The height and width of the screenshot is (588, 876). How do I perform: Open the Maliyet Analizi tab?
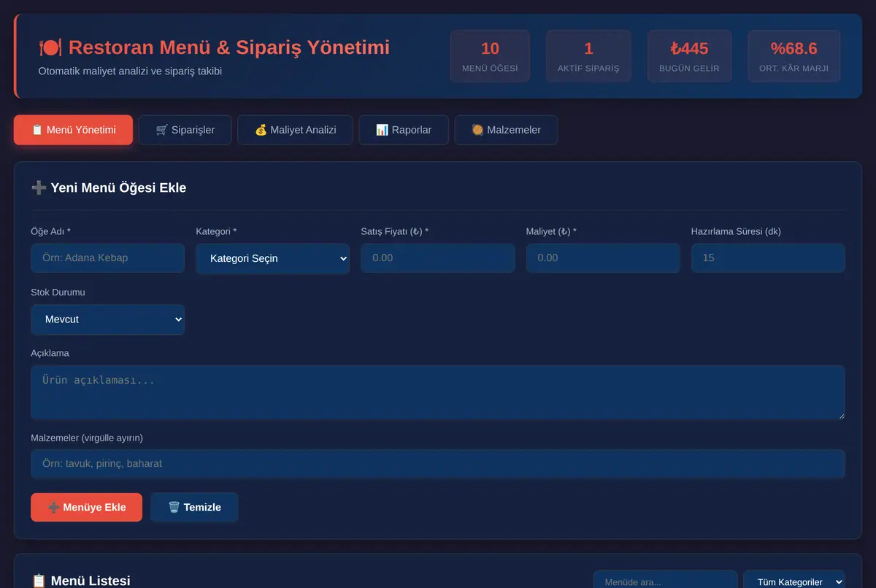coord(296,130)
